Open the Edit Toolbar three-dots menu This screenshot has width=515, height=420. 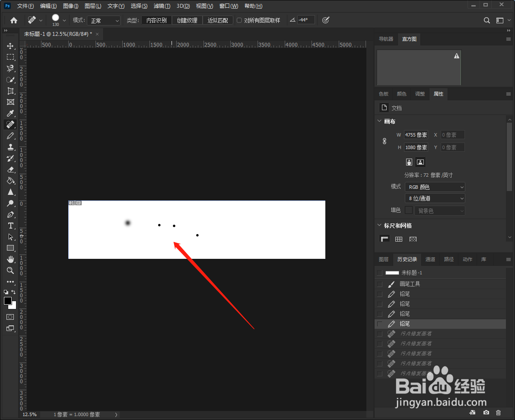tap(10, 282)
